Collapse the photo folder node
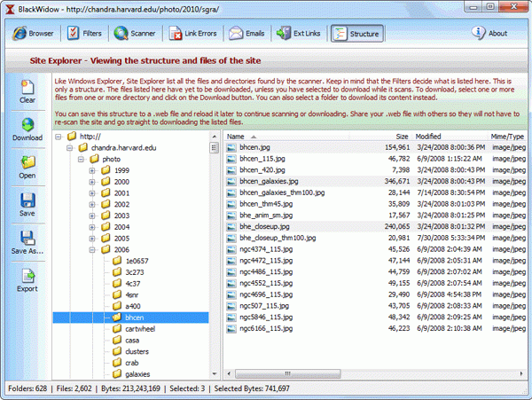 (x=81, y=159)
